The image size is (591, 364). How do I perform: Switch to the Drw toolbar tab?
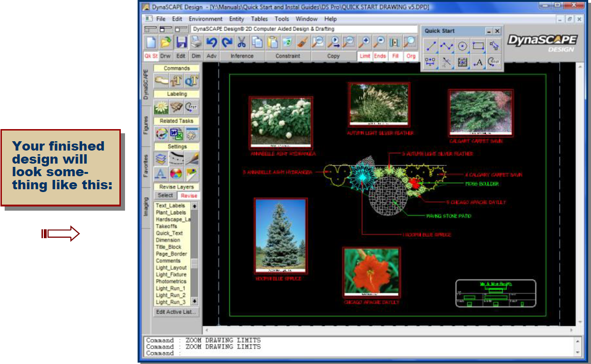tap(166, 56)
